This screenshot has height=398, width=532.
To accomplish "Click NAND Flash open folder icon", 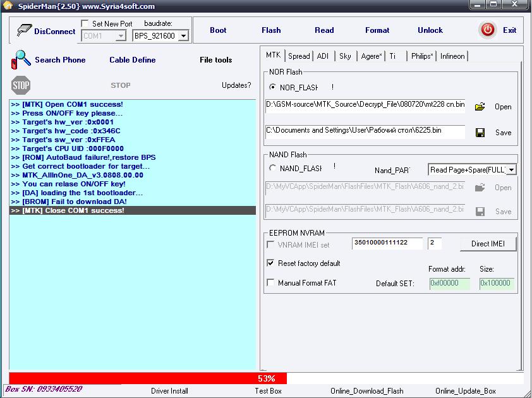I will point(480,188).
